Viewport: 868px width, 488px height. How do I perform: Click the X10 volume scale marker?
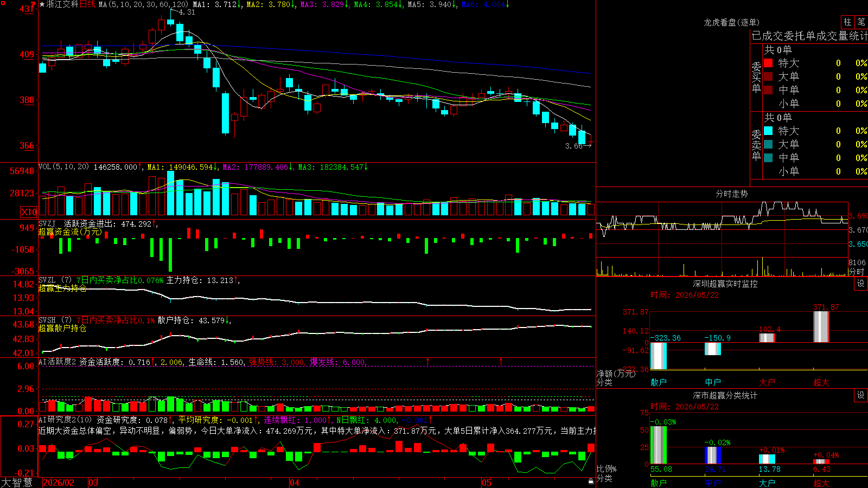tap(29, 212)
